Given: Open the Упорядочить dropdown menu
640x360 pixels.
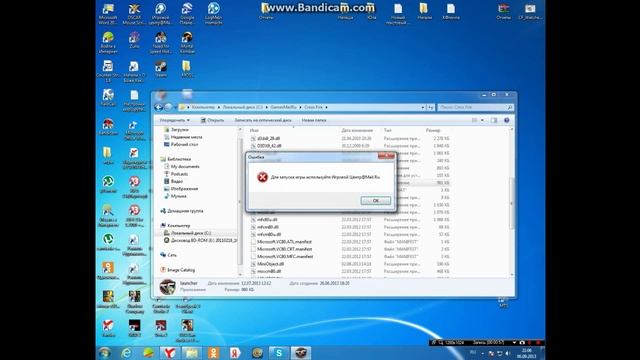Looking at the screenshot, I should 174,120.
